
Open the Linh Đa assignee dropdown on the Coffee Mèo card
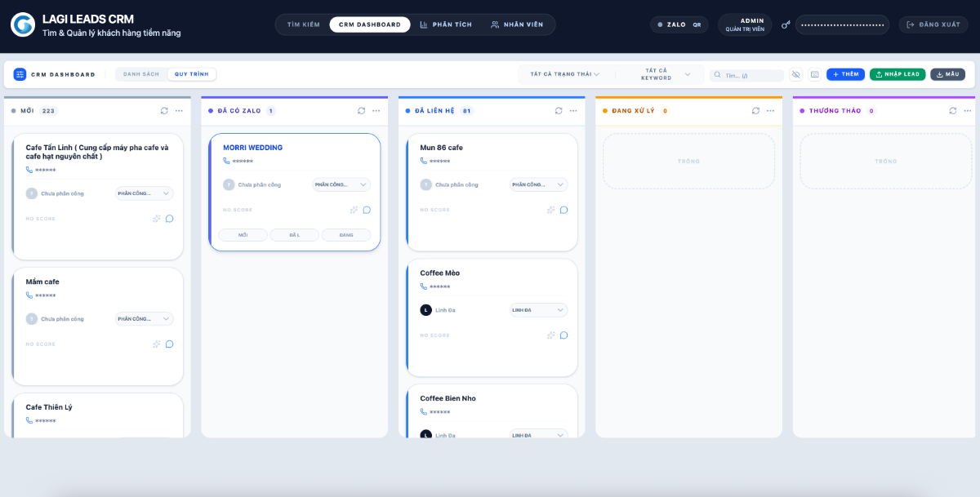pyautogui.click(x=538, y=310)
